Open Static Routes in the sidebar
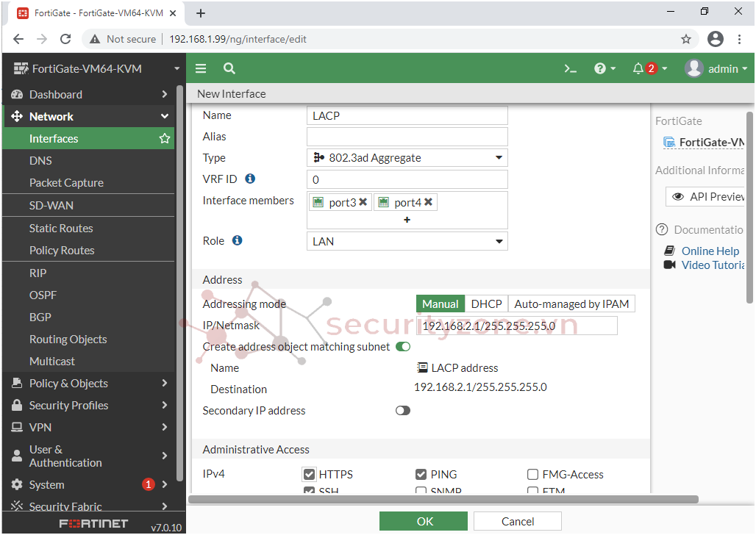Screen dimensions: 756x535 [61, 229]
